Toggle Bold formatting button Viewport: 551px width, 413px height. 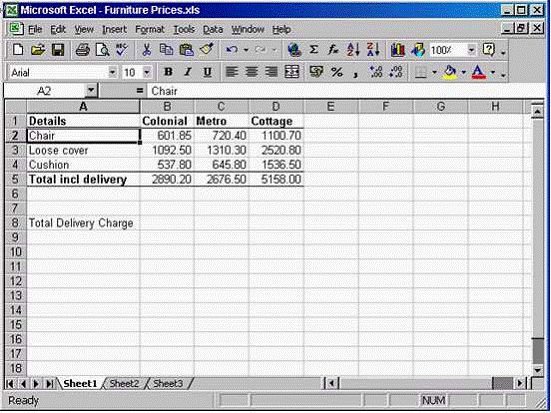[168, 72]
